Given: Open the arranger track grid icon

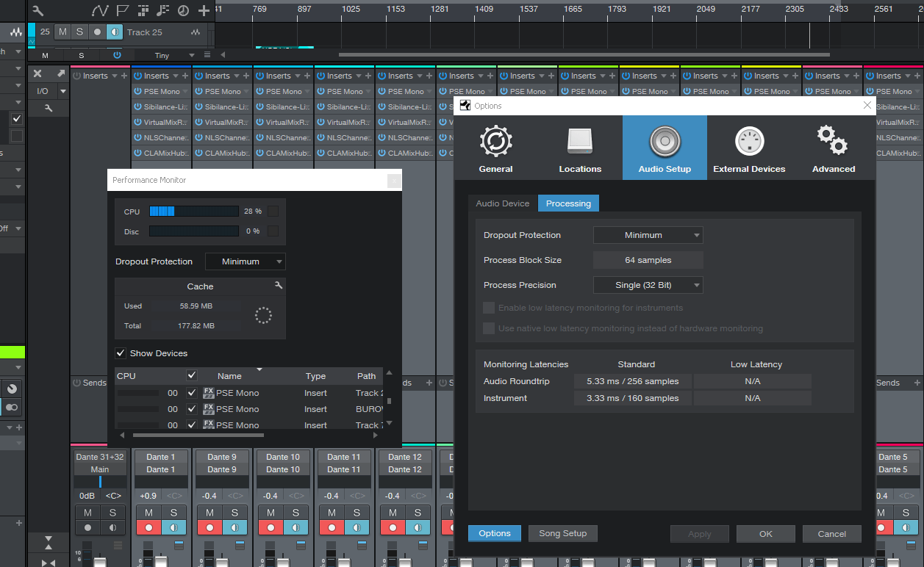Looking at the screenshot, I should pyautogui.click(x=143, y=10).
